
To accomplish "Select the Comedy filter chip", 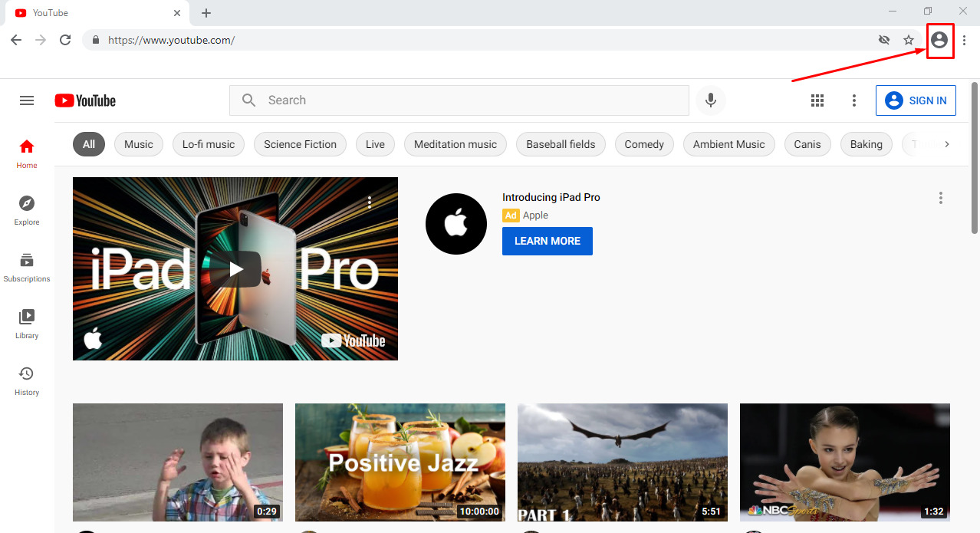I will pos(644,144).
